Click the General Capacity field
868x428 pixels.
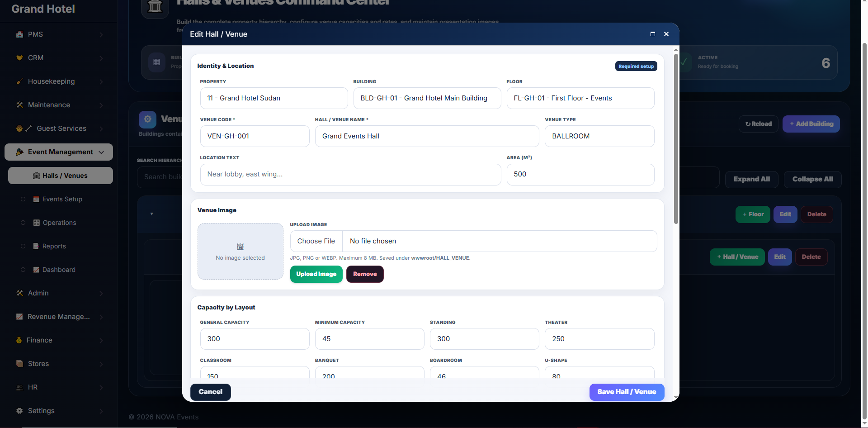click(x=255, y=339)
